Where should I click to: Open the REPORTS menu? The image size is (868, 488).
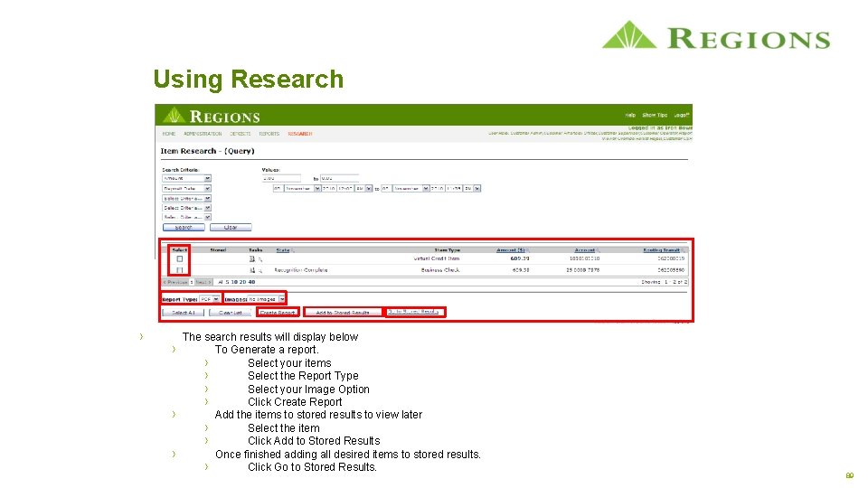tap(269, 134)
